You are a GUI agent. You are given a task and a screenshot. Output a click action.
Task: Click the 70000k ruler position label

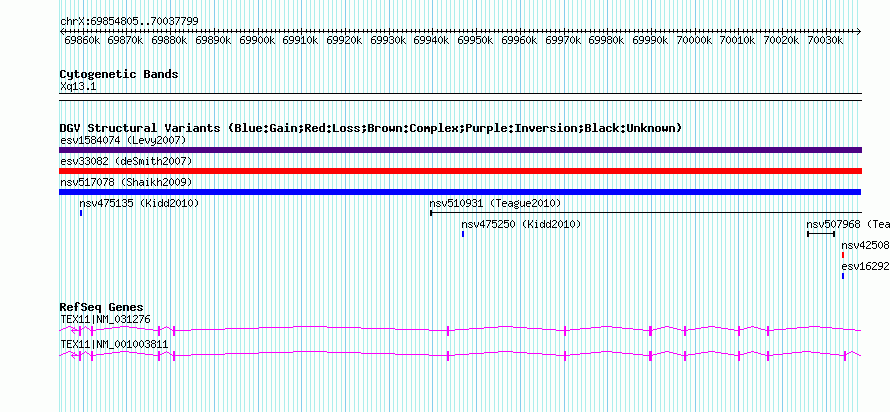[694, 40]
